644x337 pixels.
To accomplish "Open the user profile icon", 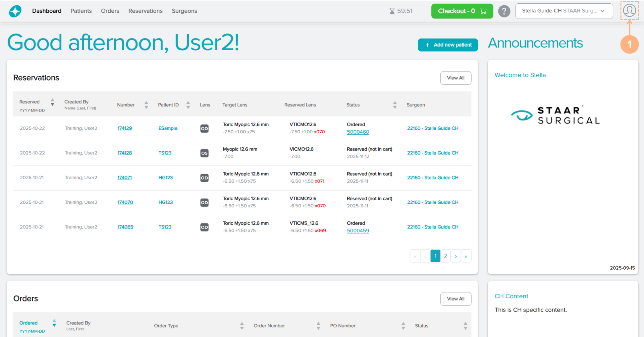I will click(x=629, y=11).
